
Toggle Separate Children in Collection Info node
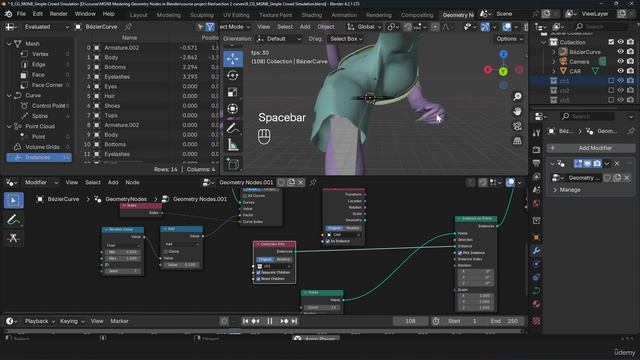(x=258, y=272)
